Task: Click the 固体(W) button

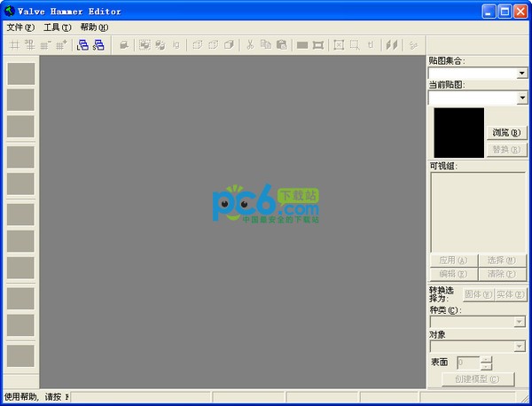Action: [x=479, y=294]
